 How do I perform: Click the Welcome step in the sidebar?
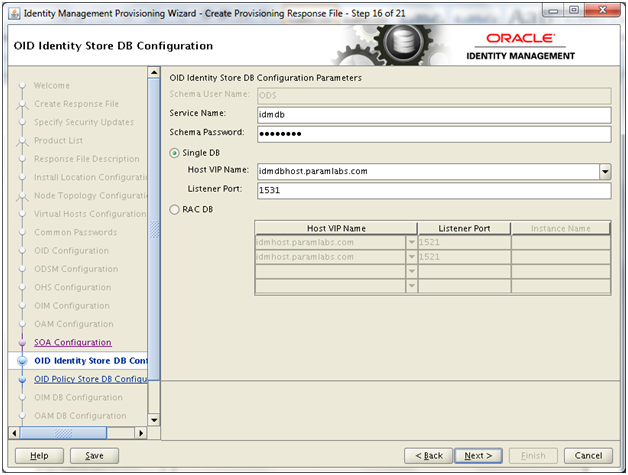click(52, 86)
